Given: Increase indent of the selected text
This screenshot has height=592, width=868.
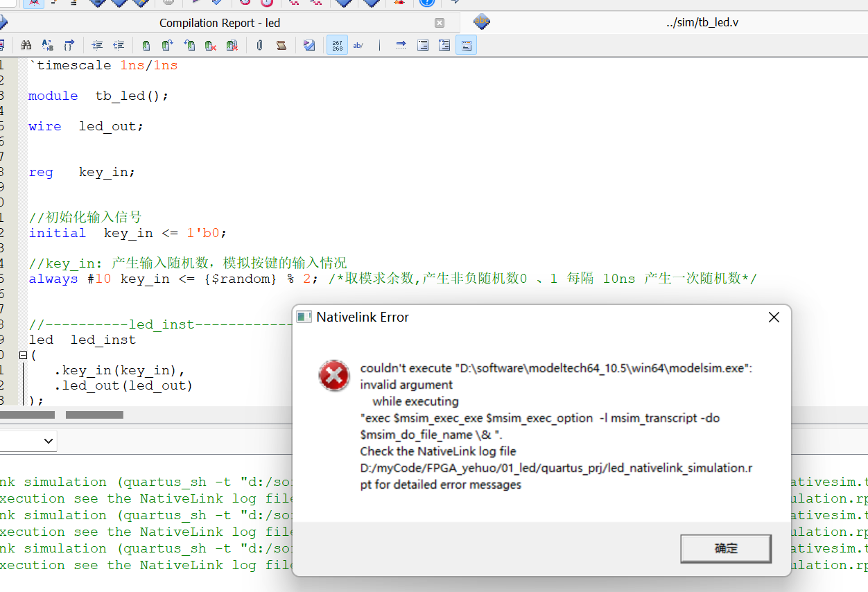Looking at the screenshot, I should pyautogui.click(x=97, y=45).
